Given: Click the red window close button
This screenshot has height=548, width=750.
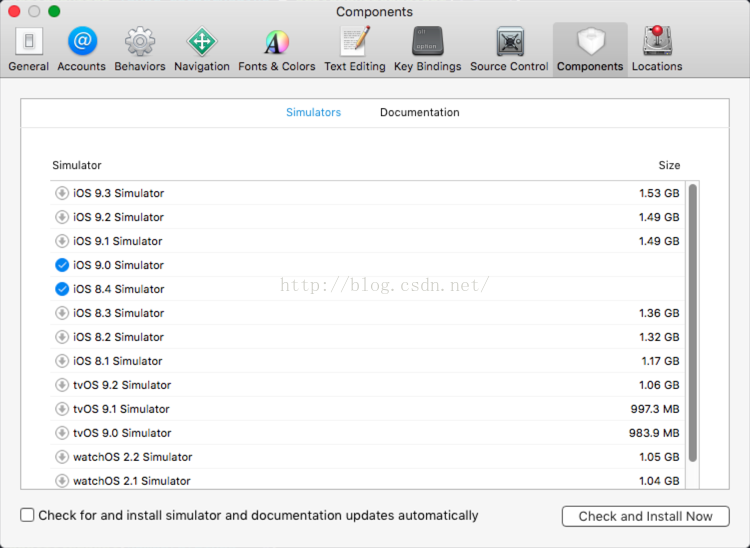Looking at the screenshot, I should tap(14, 11).
